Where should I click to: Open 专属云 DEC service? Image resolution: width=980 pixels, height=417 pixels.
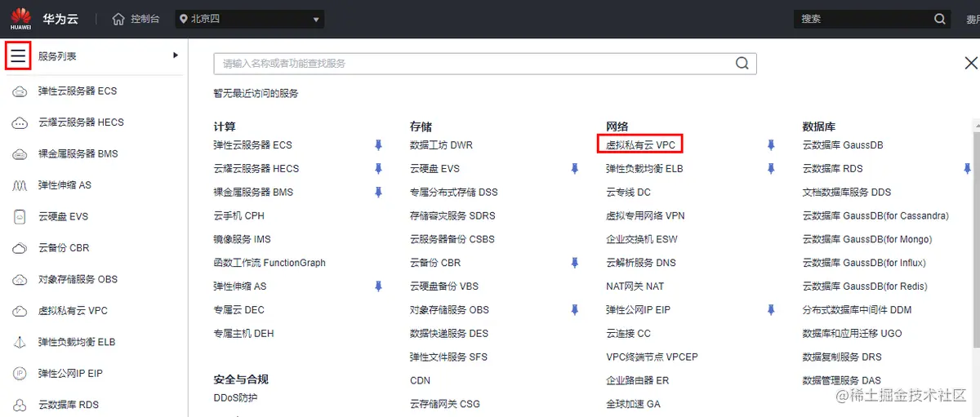point(239,310)
